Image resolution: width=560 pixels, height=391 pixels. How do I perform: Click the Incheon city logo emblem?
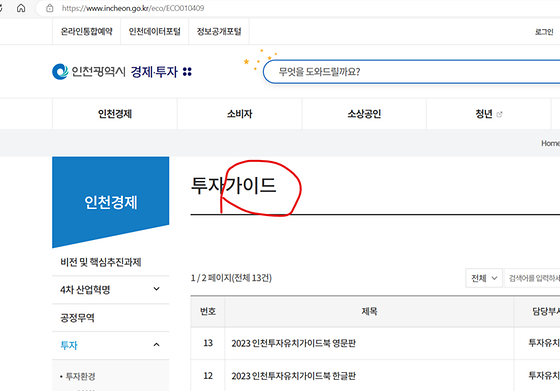click(60, 71)
